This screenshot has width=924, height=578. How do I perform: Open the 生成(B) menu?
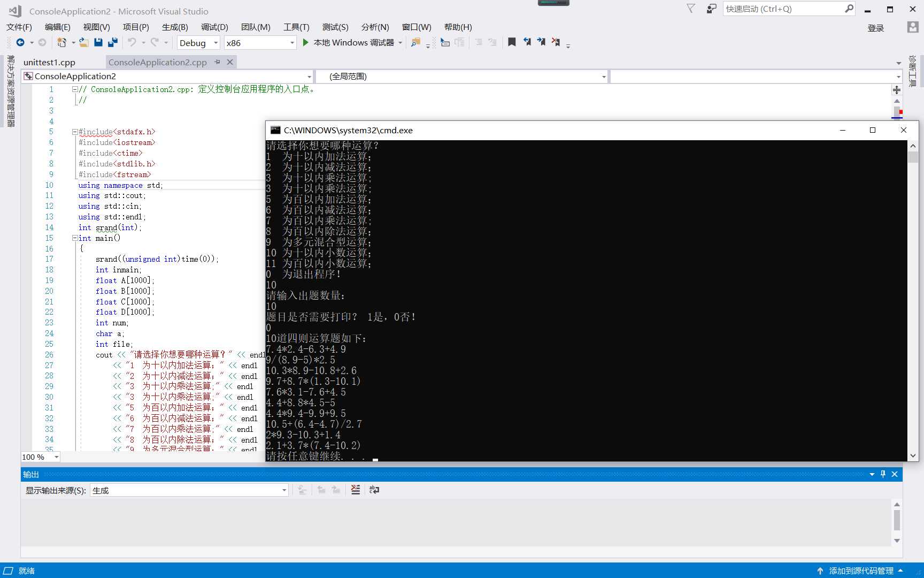click(x=175, y=27)
